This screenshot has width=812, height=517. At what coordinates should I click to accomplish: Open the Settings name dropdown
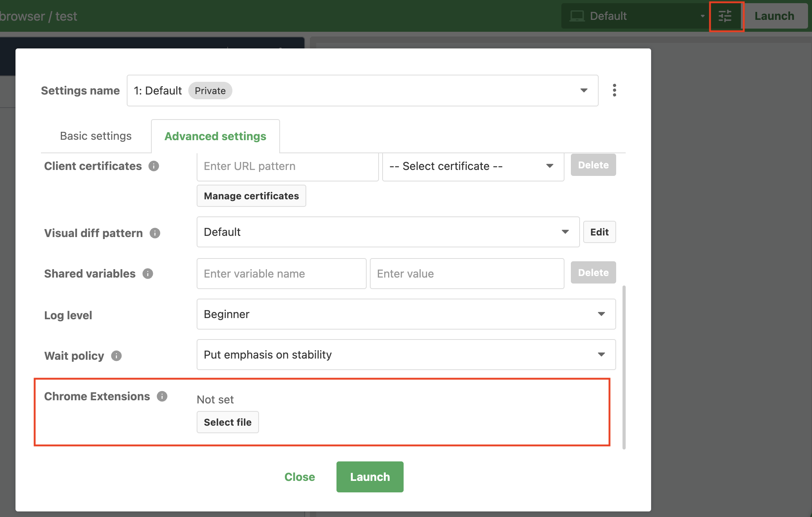362,91
